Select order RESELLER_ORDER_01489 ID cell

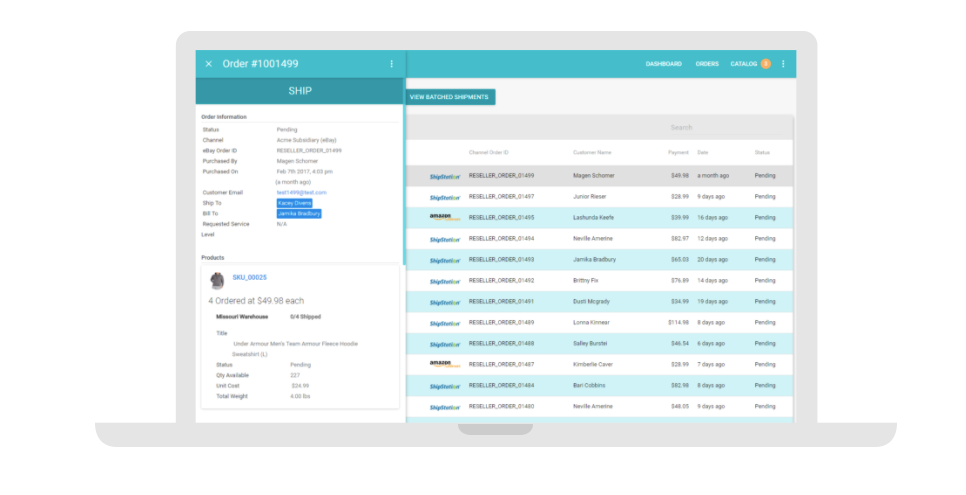501,322
